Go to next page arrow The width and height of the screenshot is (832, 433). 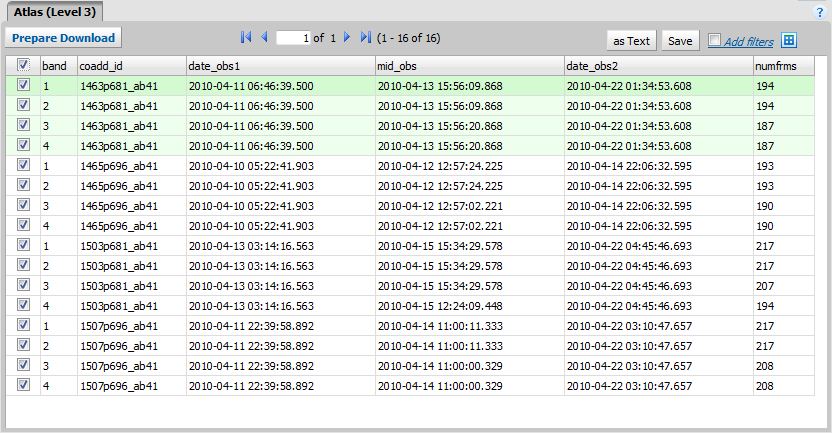(347, 37)
